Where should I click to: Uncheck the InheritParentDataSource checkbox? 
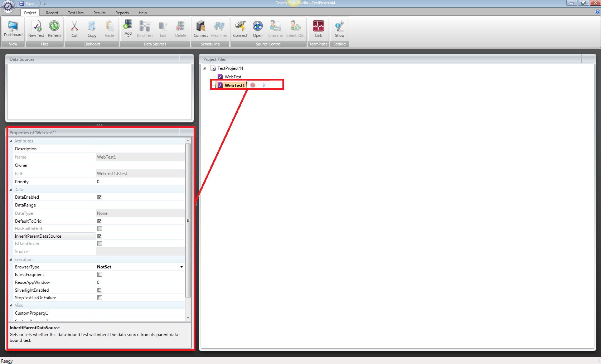[x=100, y=236]
